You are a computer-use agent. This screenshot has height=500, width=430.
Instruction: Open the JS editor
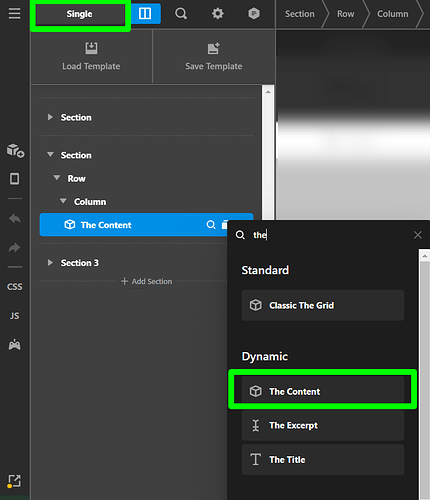[14, 316]
